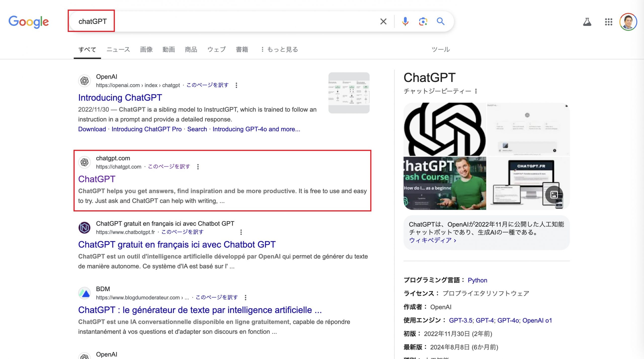644x359 pixels.
Task: Open options menu for openai.com result
Action: [x=236, y=85]
